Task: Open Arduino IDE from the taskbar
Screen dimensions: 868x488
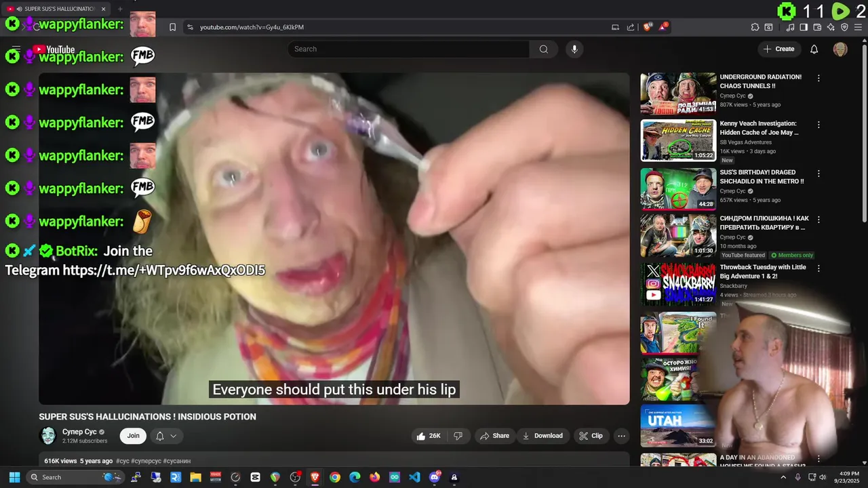Action: pyautogui.click(x=395, y=477)
